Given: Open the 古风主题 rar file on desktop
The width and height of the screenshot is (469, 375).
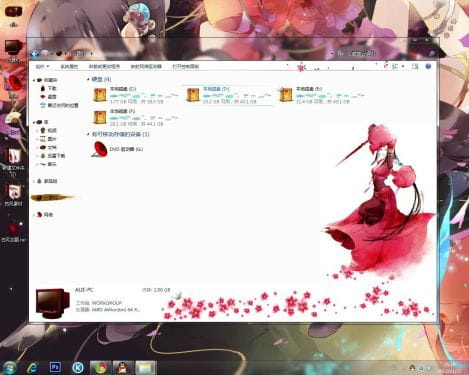Looking at the screenshot, I should (x=13, y=231).
